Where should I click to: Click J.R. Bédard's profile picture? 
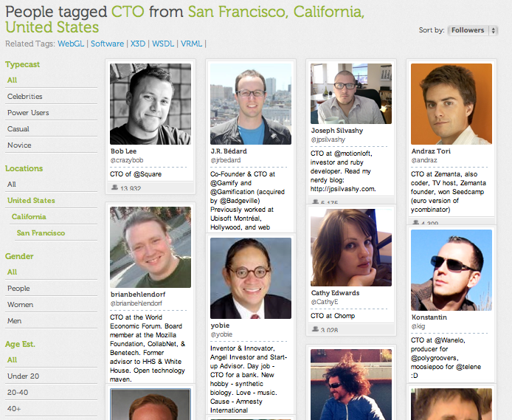coord(251,103)
